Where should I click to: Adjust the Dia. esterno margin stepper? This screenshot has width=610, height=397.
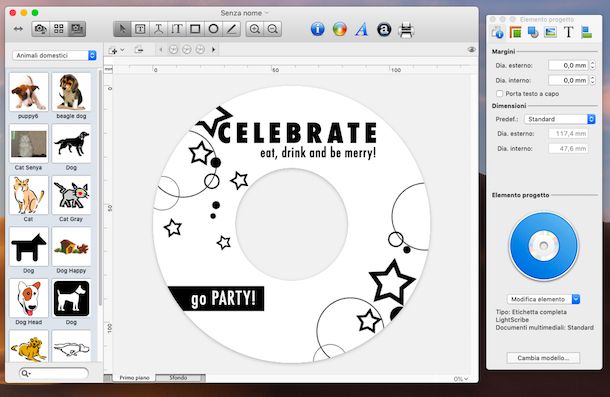tap(592, 65)
